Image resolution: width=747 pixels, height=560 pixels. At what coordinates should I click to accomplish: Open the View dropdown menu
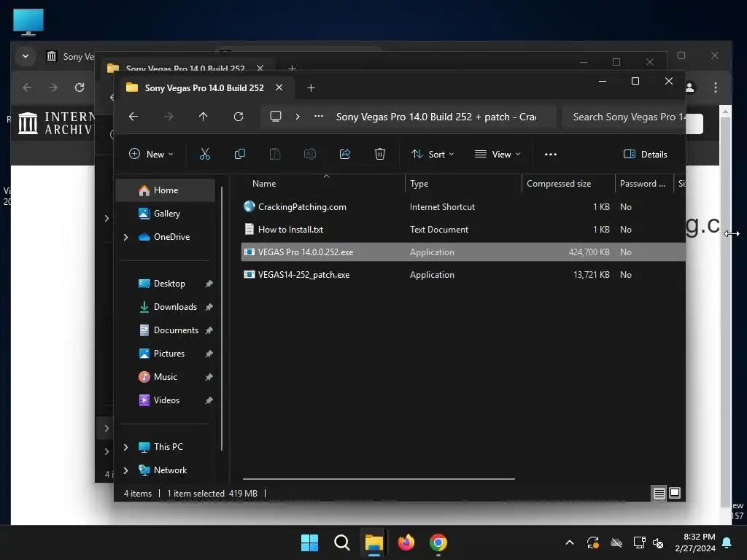pyautogui.click(x=498, y=155)
